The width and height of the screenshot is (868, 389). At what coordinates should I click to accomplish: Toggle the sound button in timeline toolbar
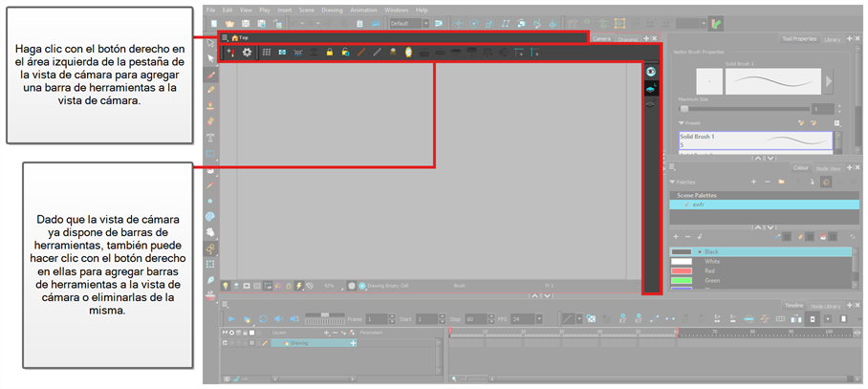coord(277,317)
